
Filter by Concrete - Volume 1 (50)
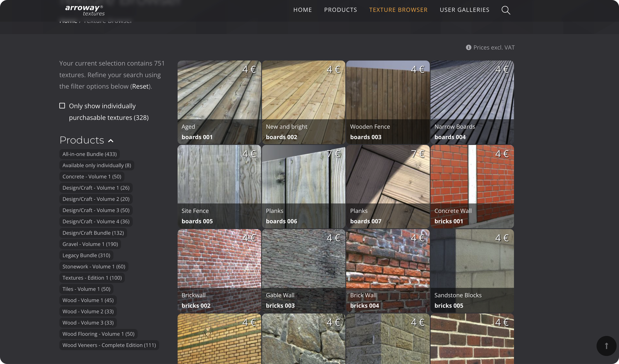click(x=92, y=177)
